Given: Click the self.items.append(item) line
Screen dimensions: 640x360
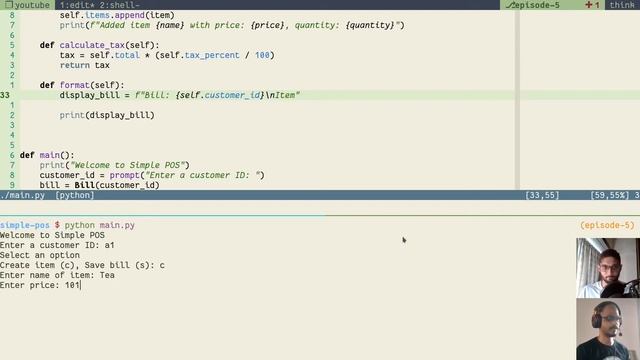Looking at the screenshot, I should tap(117, 15).
